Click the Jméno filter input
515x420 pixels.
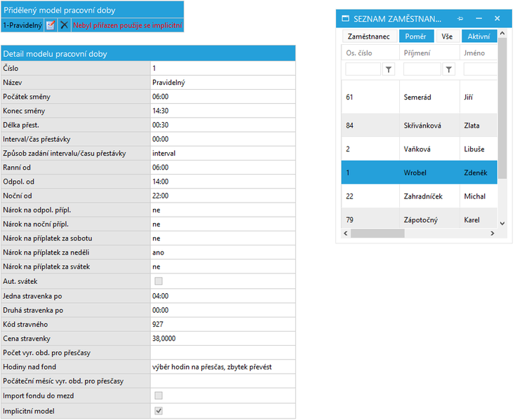tap(480, 69)
